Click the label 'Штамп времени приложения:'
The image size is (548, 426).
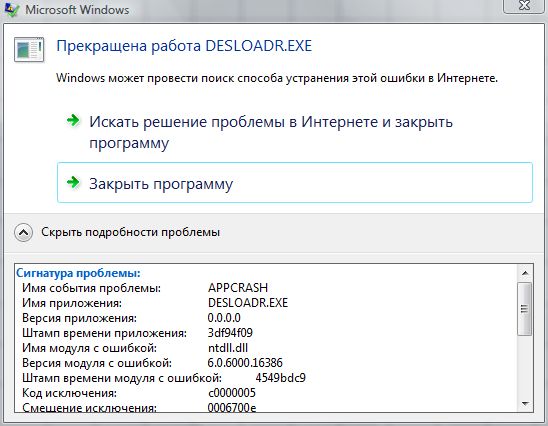pyautogui.click(x=104, y=333)
